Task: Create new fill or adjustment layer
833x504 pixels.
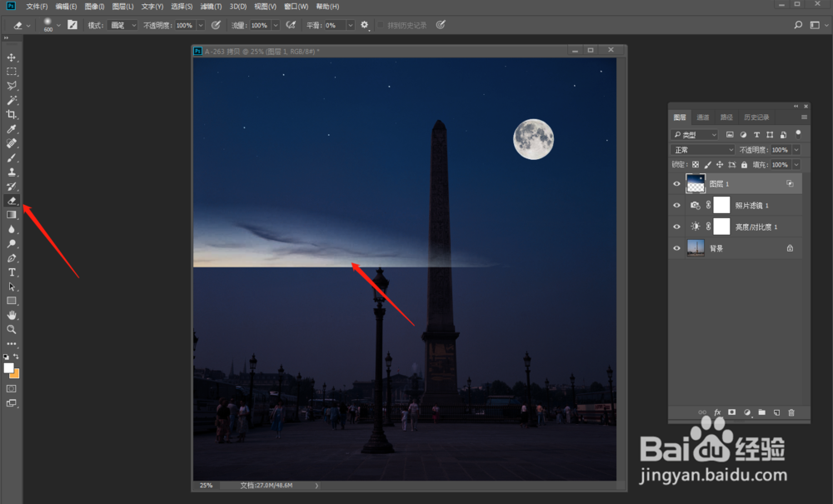Action: pyautogui.click(x=747, y=412)
